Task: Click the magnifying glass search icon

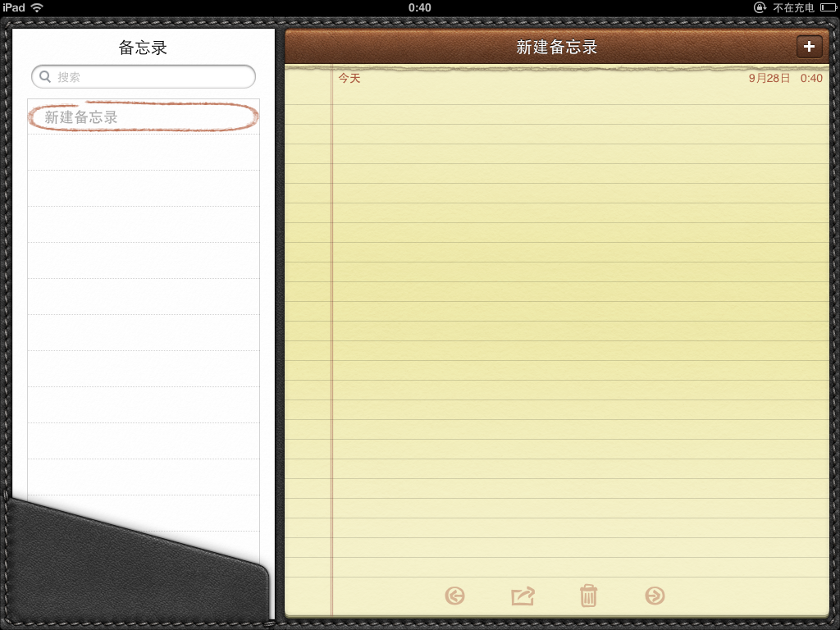Action: [45, 77]
